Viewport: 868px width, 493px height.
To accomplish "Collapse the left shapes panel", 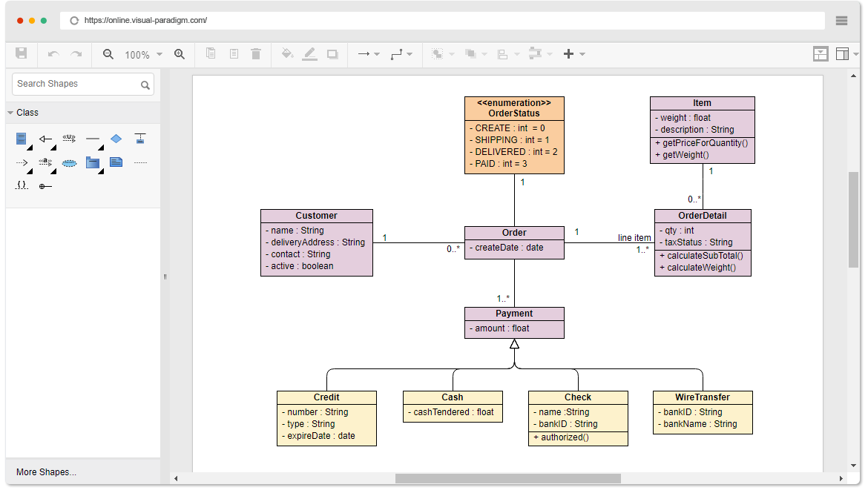I will tap(165, 277).
